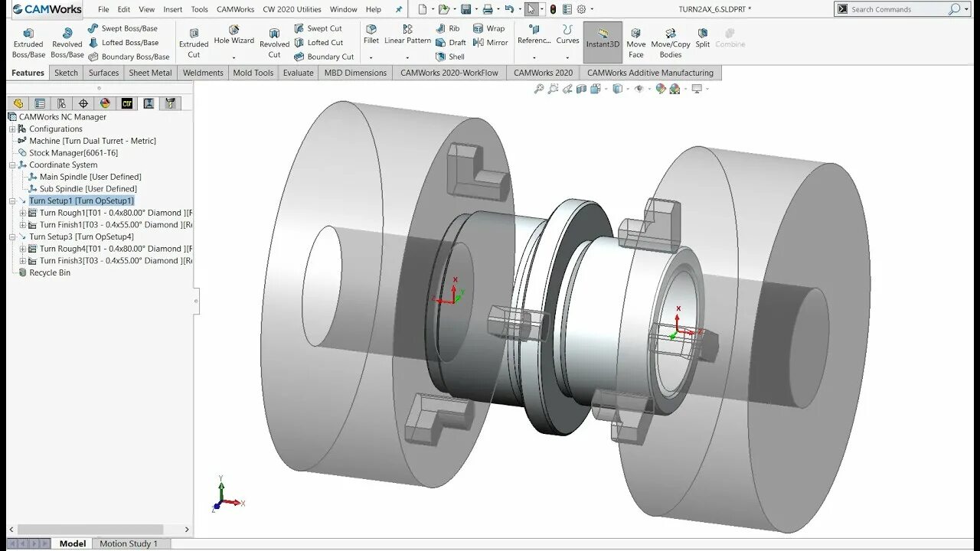Apply the Fillet tool
Screen dimensions: 980x551
371,35
